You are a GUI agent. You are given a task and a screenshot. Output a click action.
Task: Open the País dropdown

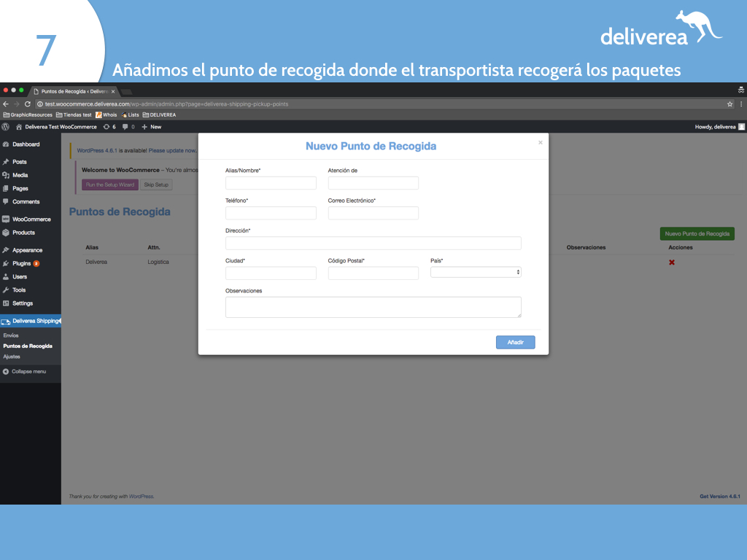tap(476, 272)
